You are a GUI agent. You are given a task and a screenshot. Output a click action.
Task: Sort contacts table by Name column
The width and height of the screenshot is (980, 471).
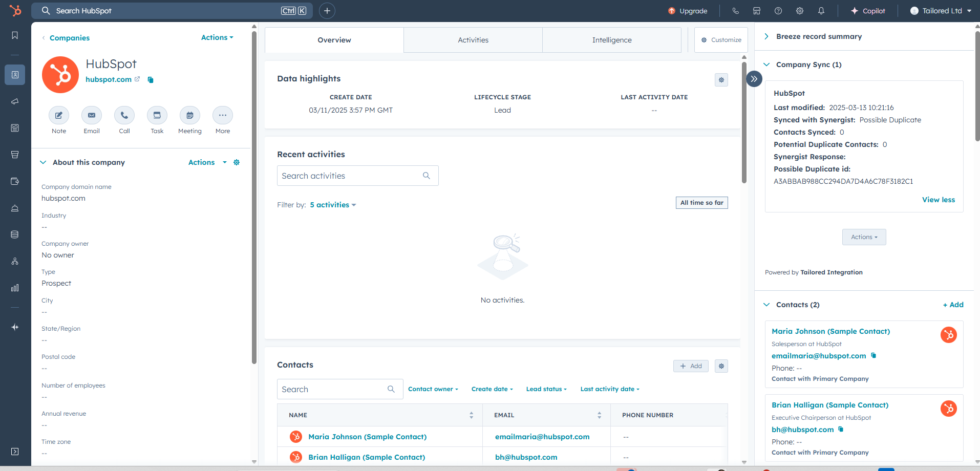point(471,415)
